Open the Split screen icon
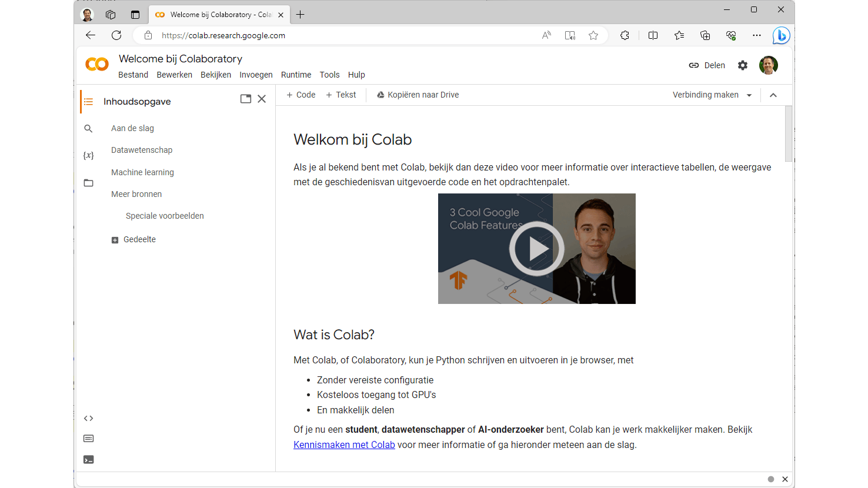This screenshot has height=488, width=868. [x=653, y=35]
